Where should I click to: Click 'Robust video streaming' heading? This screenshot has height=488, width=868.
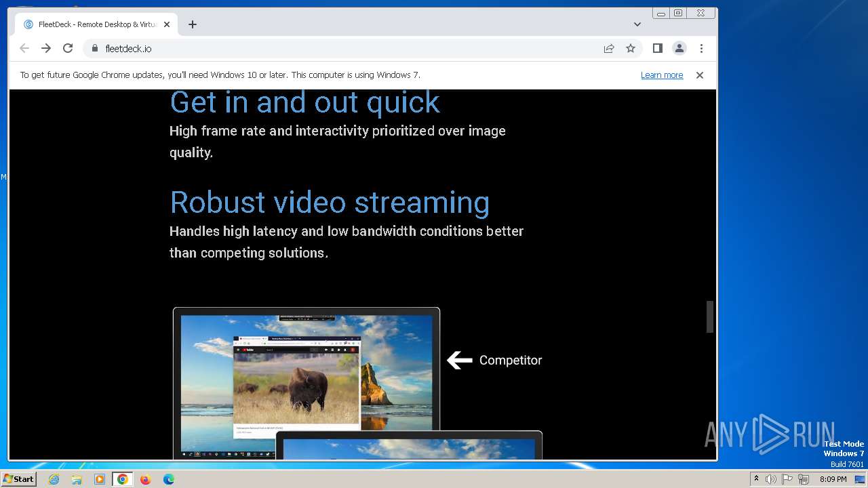point(330,203)
